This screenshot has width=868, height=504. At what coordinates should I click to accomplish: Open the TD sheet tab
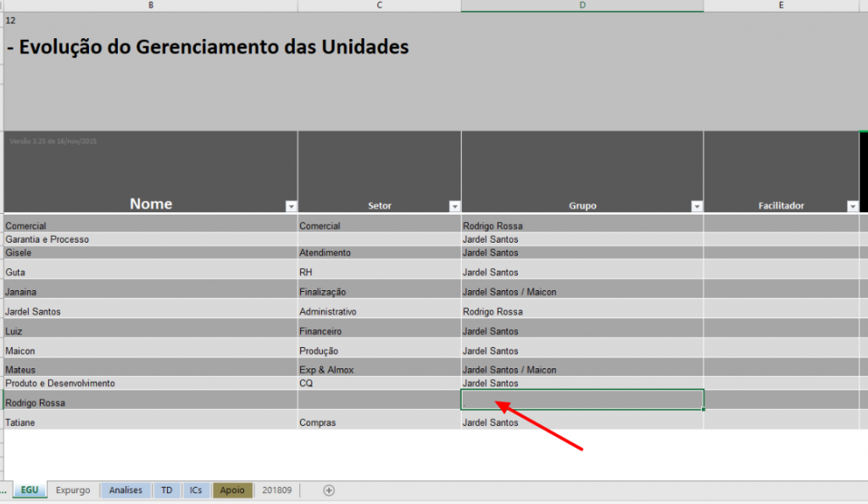(167, 490)
